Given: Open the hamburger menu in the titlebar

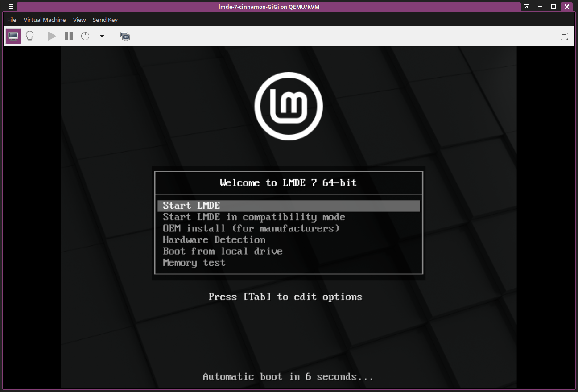Looking at the screenshot, I should [11, 6].
